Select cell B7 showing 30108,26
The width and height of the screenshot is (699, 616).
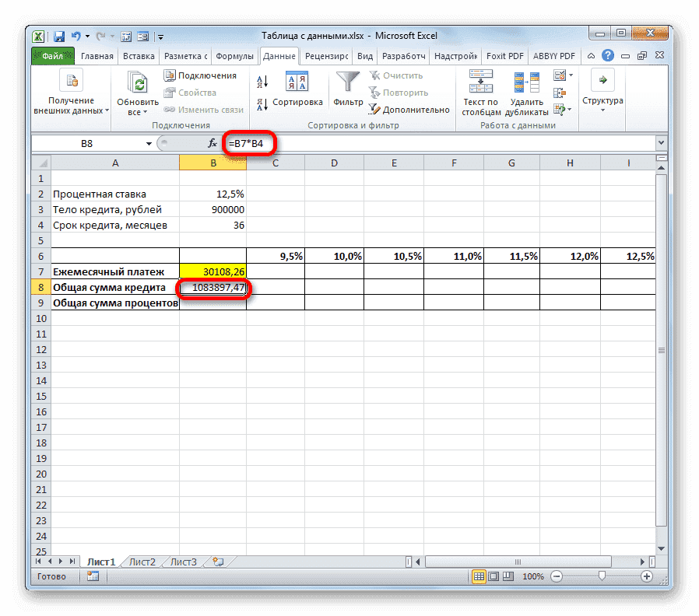(212, 271)
